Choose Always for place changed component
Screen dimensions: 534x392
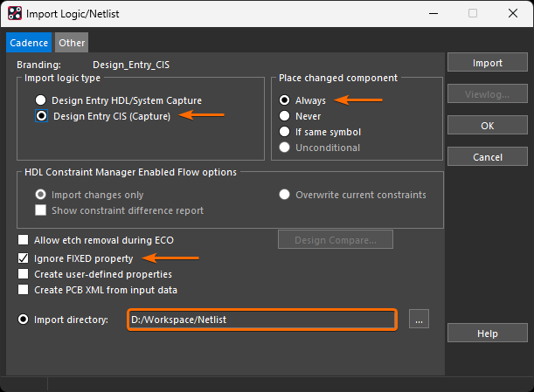(x=285, y=100)
